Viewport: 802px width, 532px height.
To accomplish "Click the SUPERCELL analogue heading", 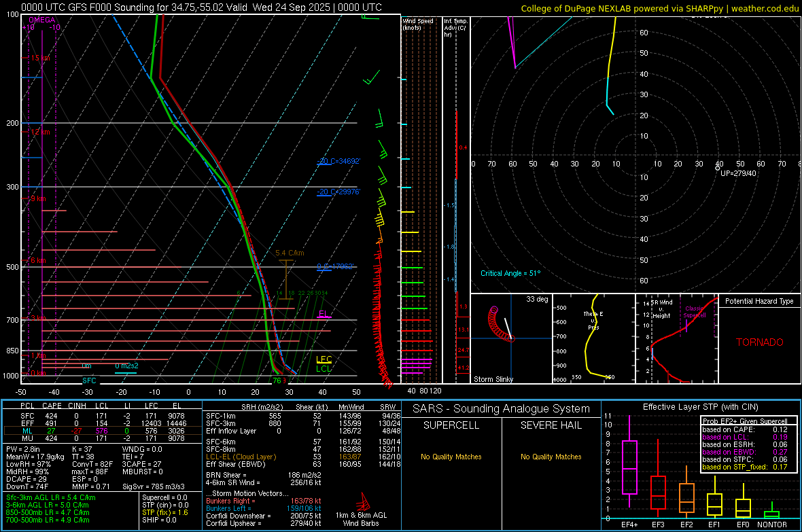I will [x=451, y=425].
